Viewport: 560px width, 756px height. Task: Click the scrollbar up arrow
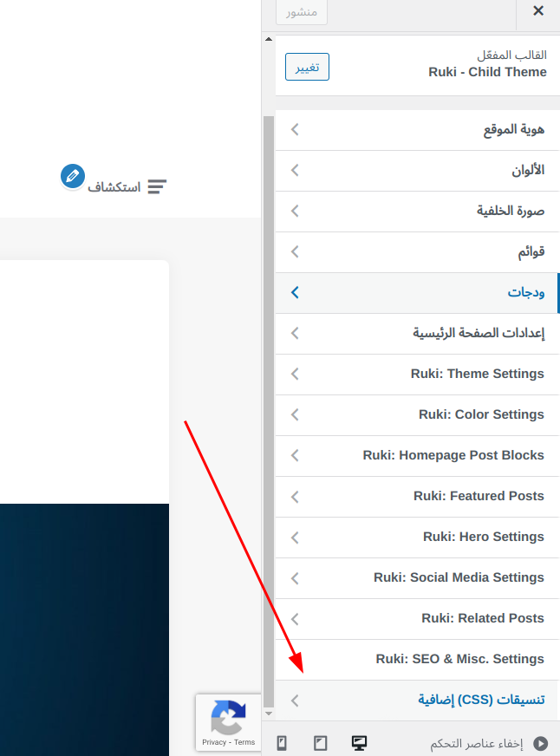pos(269,39)
